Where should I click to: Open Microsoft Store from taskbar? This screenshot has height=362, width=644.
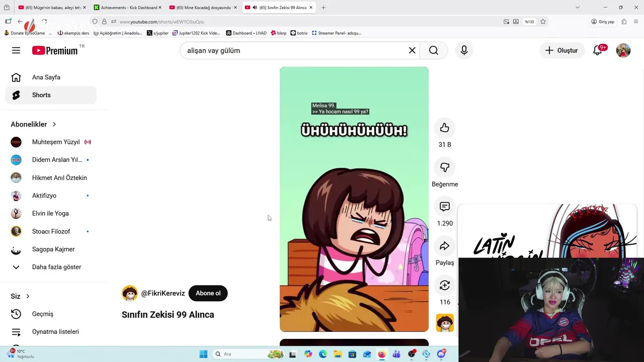click(352, 354)
